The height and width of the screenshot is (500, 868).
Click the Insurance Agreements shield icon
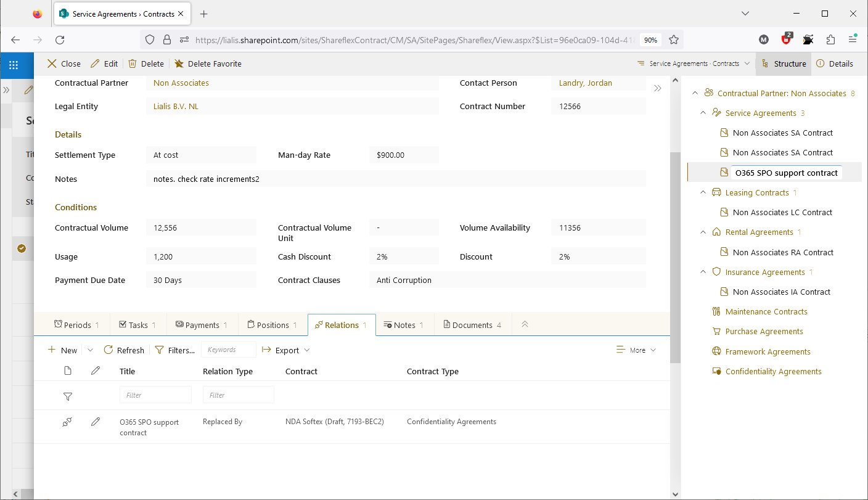pyautogui.click(x=716, y=272)
